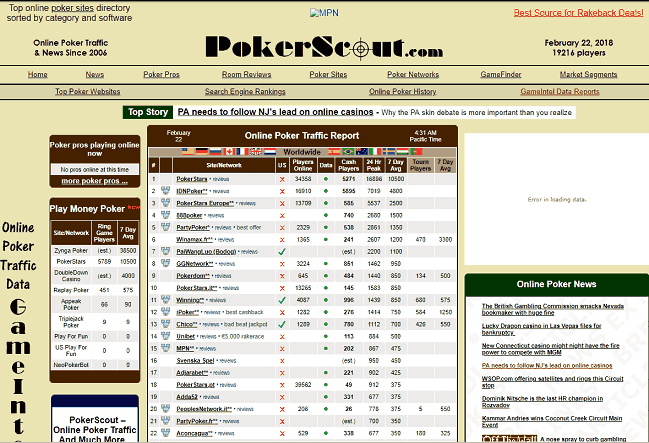Click the 24 Hr Peak column header
Image resolution: width=649 pixels, height=443 pixels.
tap(374, 165)
